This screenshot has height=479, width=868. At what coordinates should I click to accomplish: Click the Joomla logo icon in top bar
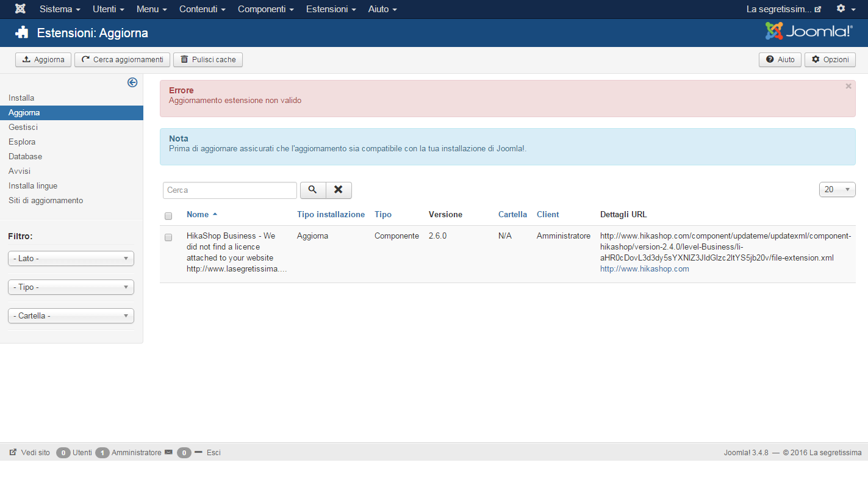20,9
